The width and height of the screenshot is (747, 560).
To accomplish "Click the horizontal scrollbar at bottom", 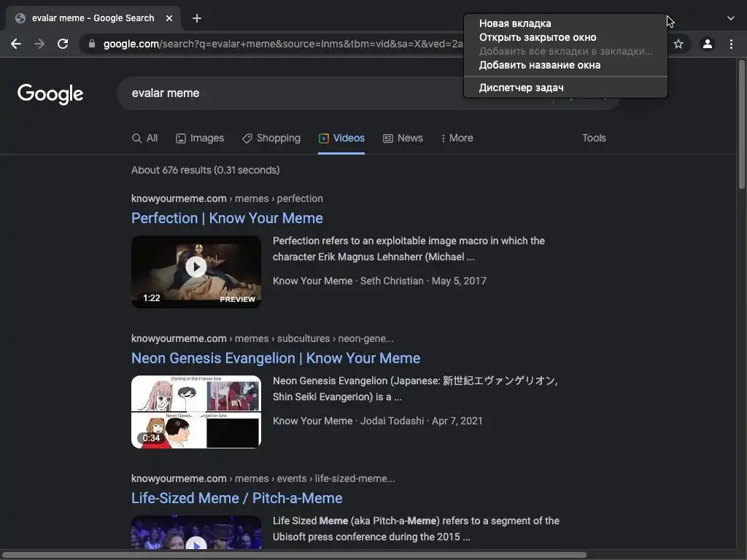I will (293, 555).
